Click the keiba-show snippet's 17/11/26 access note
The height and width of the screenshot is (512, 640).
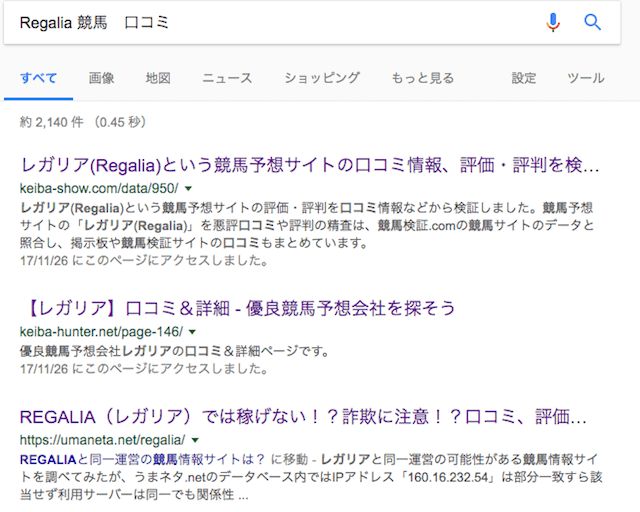144,260
